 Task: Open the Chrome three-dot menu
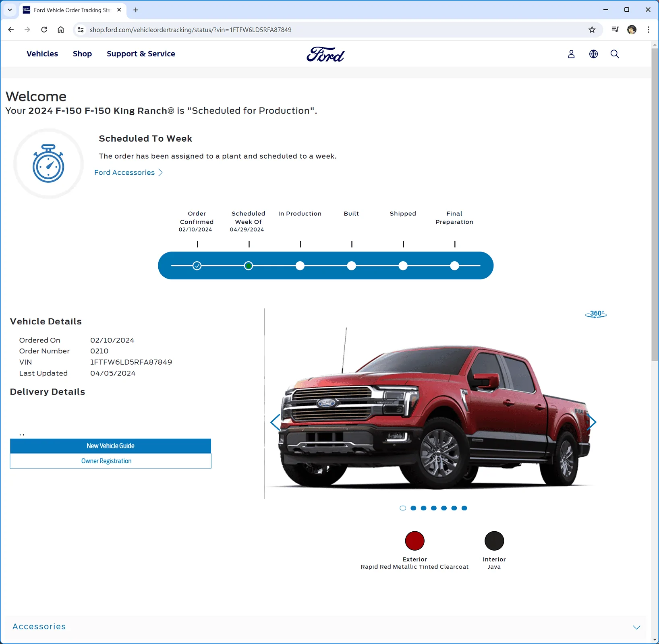[x=649, y=29]
